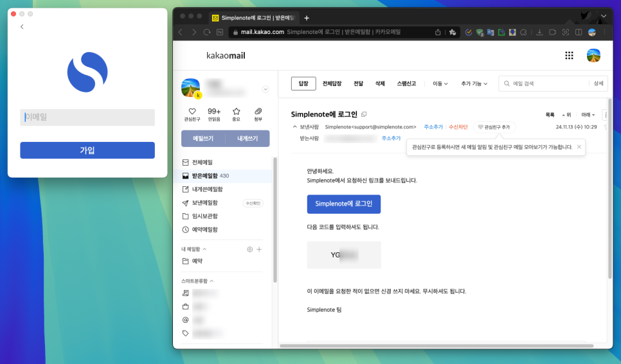
Task: Click the browser back arrow
Action: 181,33
